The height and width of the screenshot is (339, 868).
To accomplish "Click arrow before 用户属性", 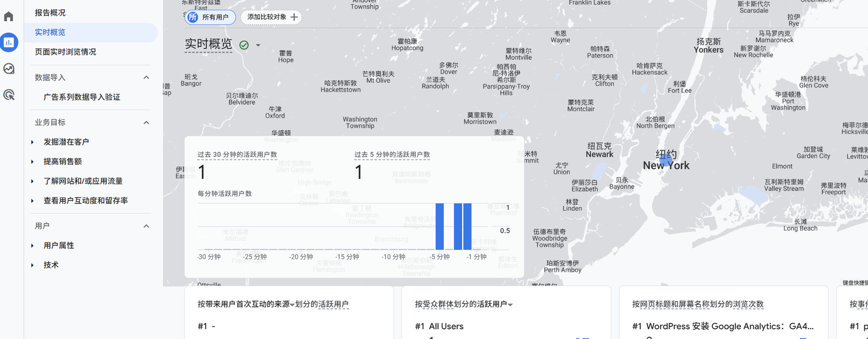I will (33, 246).
